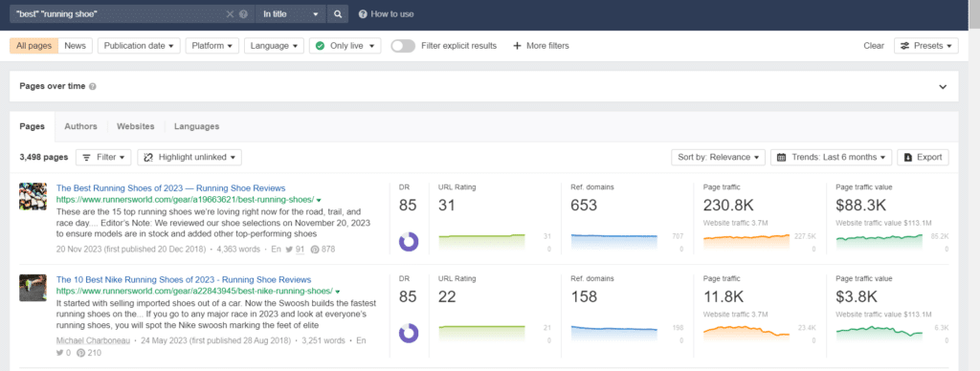Click Ref. domains value 158
Screen dimensions: 980x371
pos(584,296)
